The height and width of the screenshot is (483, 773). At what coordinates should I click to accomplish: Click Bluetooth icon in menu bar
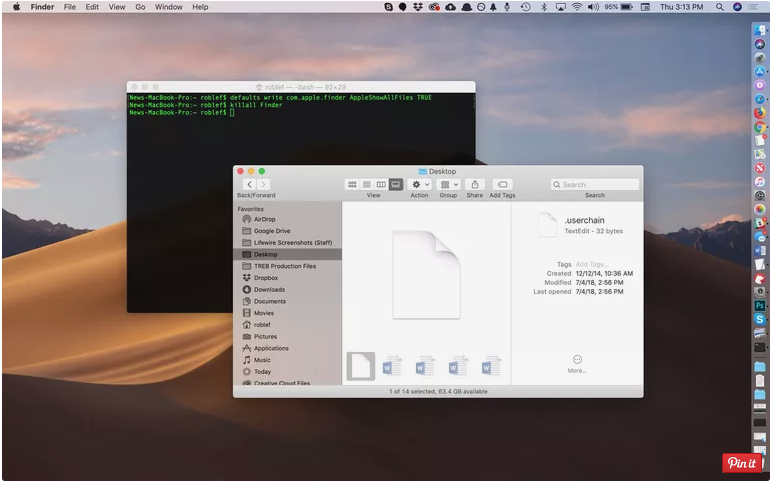[x=544, y=7]
